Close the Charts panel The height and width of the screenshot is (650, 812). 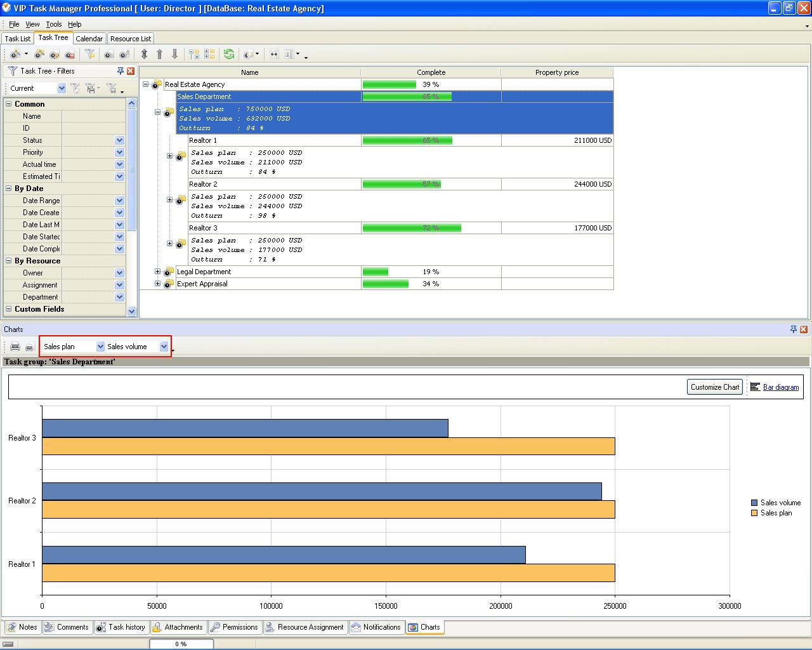click(804, 329)
